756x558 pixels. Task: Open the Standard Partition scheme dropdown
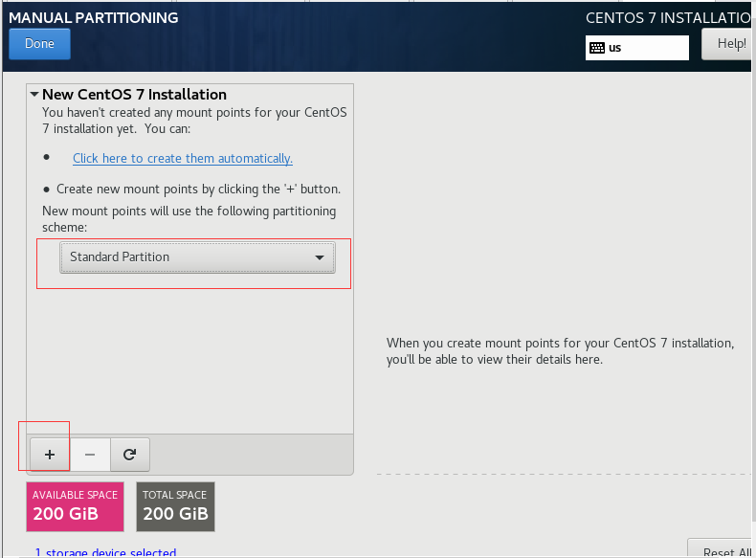coord(197,257)
